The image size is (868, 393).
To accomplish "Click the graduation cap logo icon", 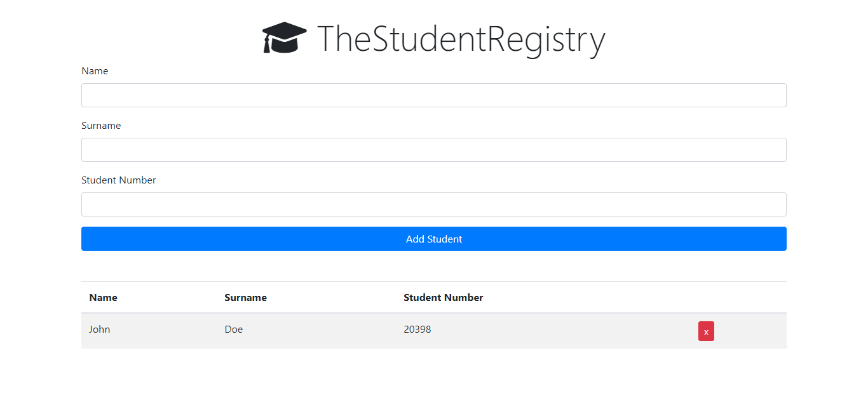I will 285,37.
